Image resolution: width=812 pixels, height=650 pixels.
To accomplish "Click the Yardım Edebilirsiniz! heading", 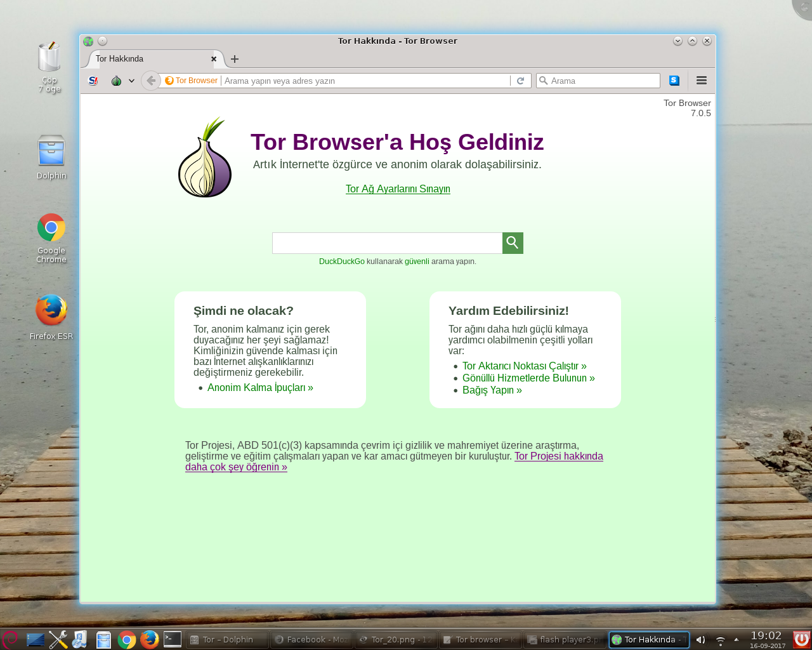I will pyautogui.click(x=509, y=310).
